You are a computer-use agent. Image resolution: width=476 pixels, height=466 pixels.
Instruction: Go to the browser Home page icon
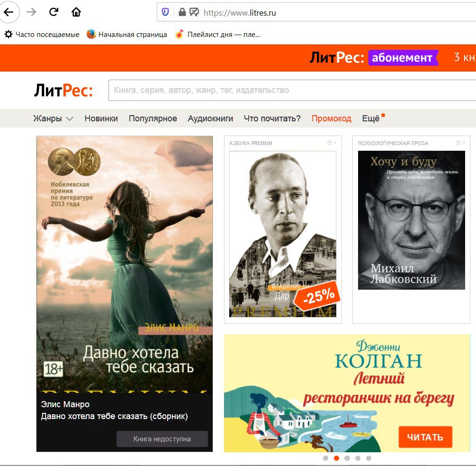click(76, 12)
